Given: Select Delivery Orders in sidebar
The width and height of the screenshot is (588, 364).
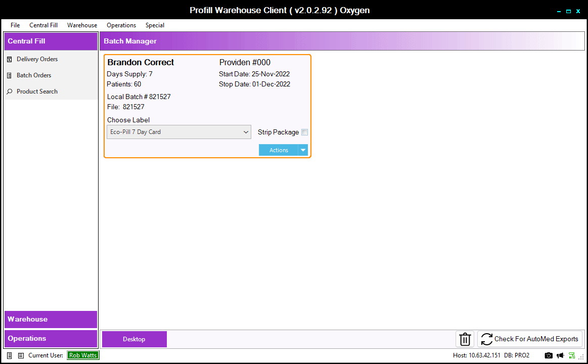Looking at the screenshot, I should tap(37, 59).
